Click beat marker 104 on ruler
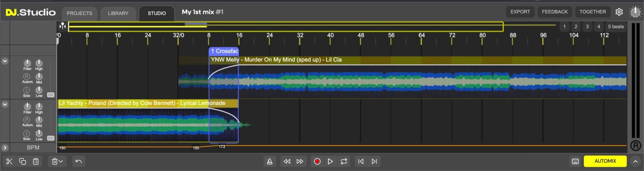The image size is (644, 171). coord(574,35)
